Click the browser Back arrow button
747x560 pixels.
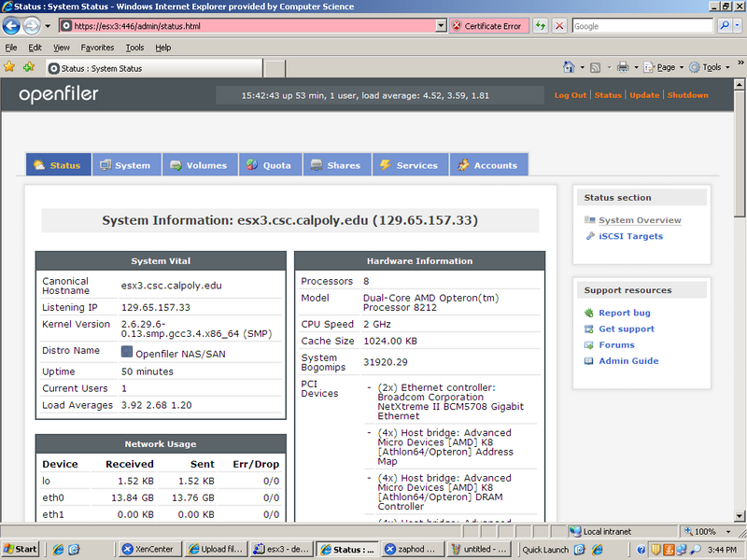[x=11, y=26]
